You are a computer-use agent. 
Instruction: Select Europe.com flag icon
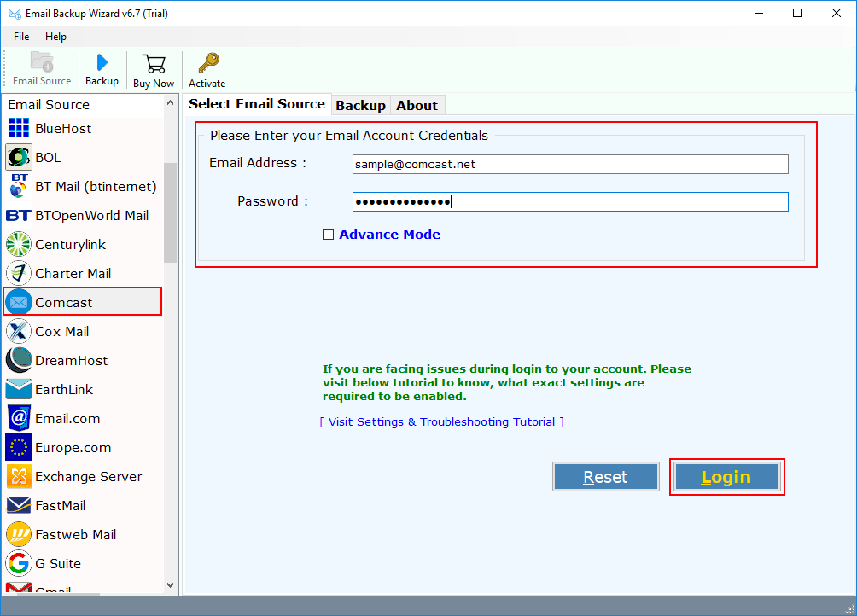pyautogui.click(x=19, y=447)
